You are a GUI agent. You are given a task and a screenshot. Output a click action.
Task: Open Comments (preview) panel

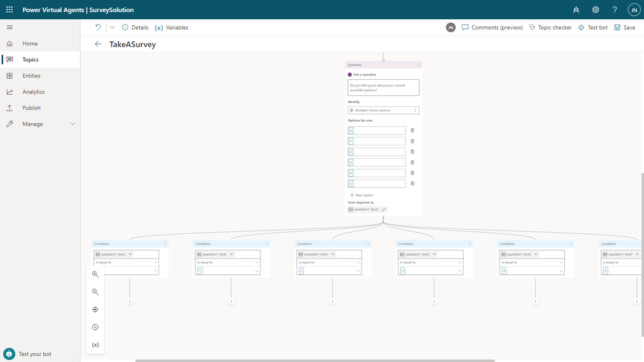coord(492,28)
